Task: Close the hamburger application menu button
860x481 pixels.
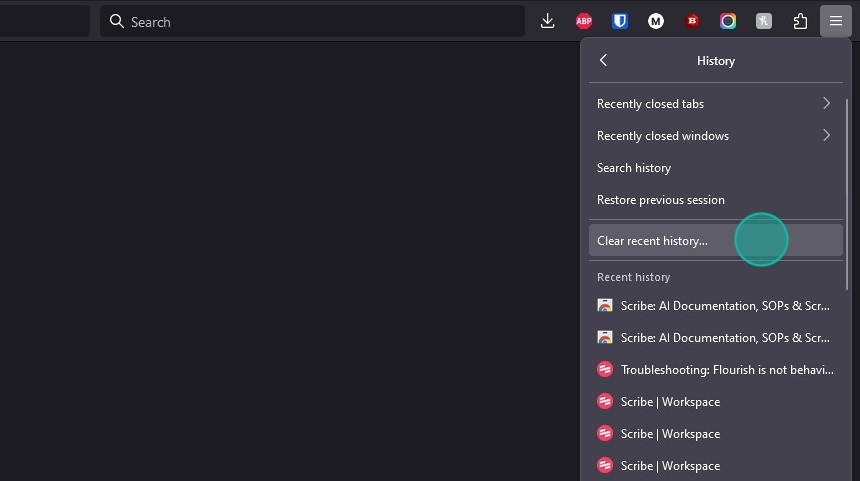Action: 835,21
